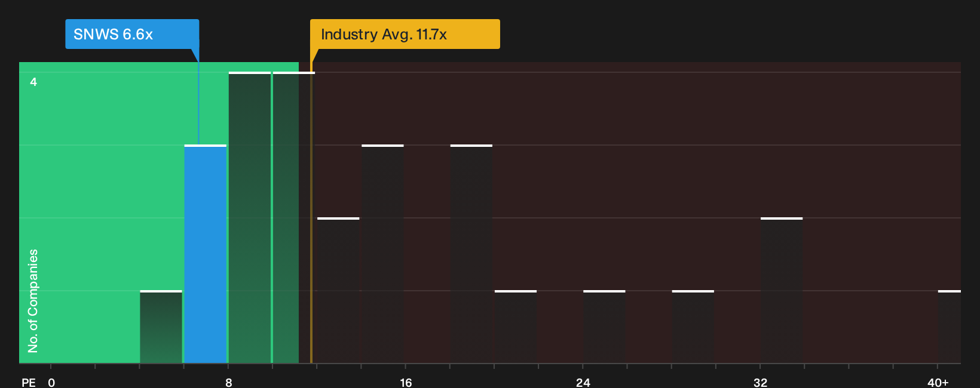
Task: Click the x-axis label 16
Action: tap(406, 382)
